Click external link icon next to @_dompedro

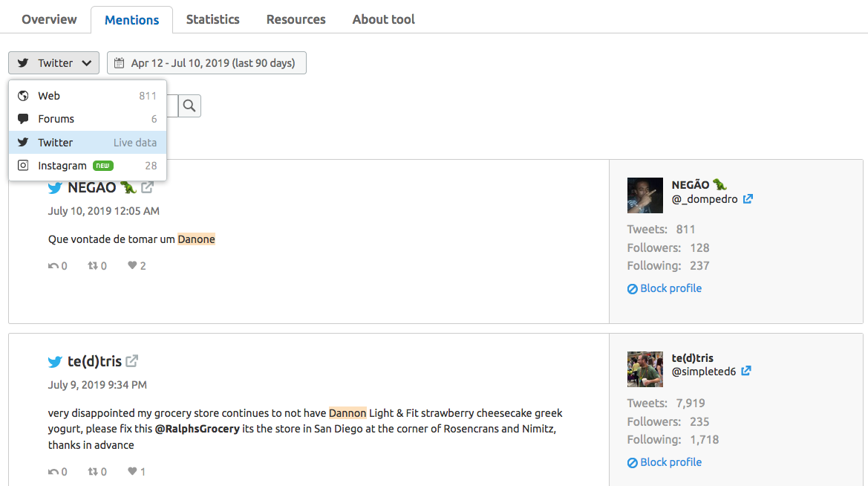(x=748, y=199)
